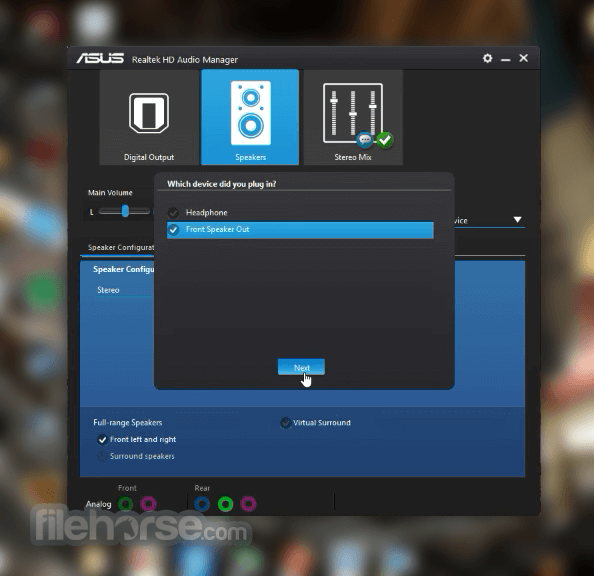The image size is (594, 576).
Task: Open the Stereo Mix device tile
Action: click(x=353, y=117)
